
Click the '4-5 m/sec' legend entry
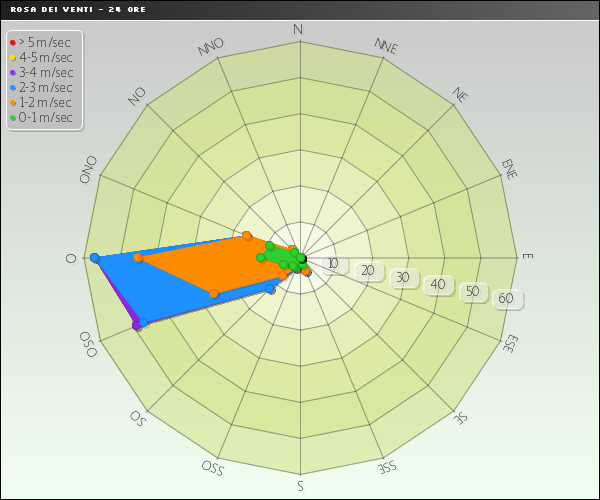(x=41, y=57)
